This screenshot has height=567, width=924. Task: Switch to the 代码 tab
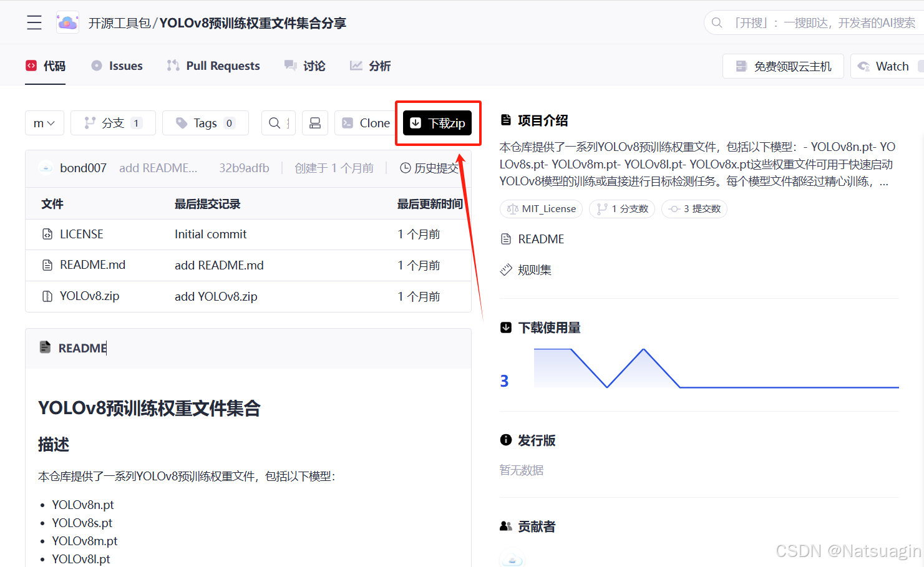pyautogui.click(x=46, y=65)
